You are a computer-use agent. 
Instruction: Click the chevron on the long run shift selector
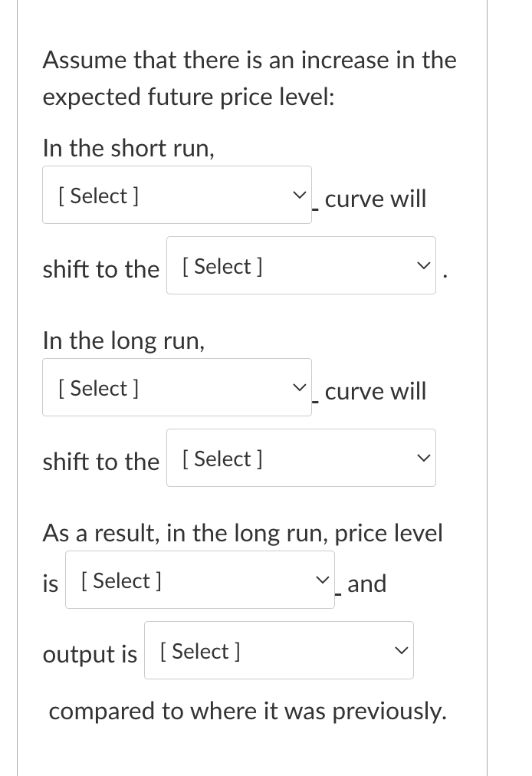(422, 458)
